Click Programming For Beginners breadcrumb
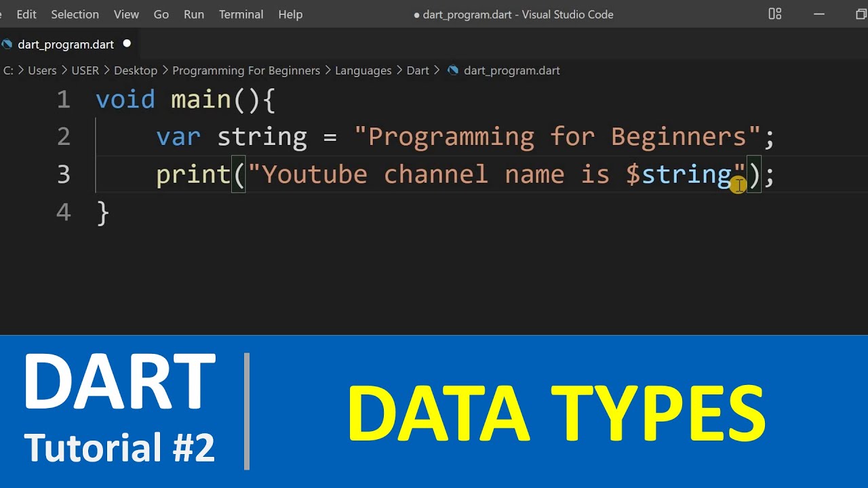 tap(246, 70)
